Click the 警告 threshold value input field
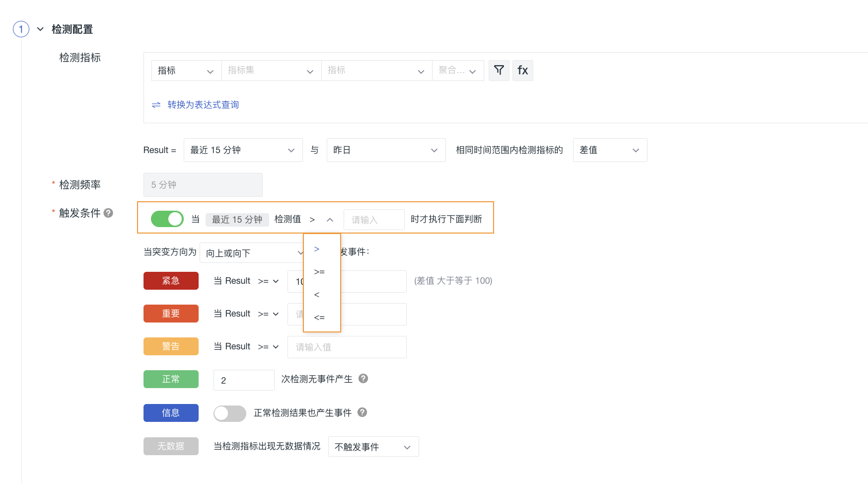This screenshot has width=868, height=484. (x=347, y=347)
